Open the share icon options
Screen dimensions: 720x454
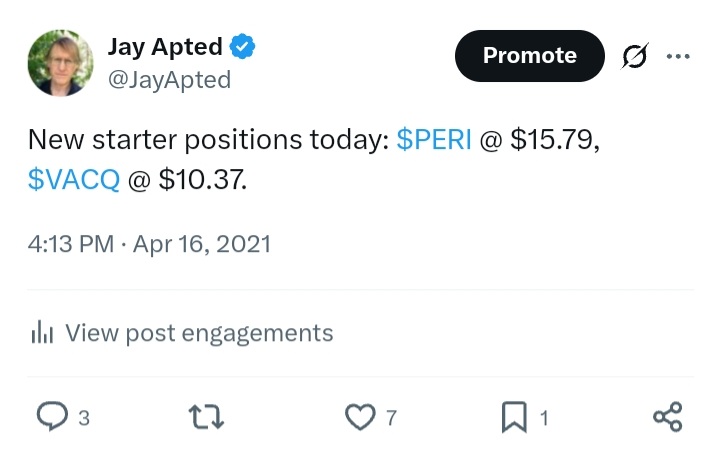[668, 417]
